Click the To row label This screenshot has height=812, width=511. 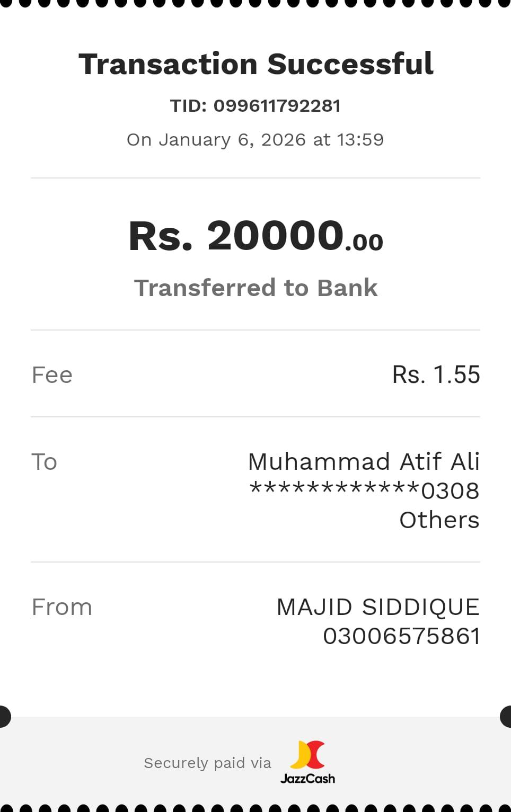click(x=44, y=462)
